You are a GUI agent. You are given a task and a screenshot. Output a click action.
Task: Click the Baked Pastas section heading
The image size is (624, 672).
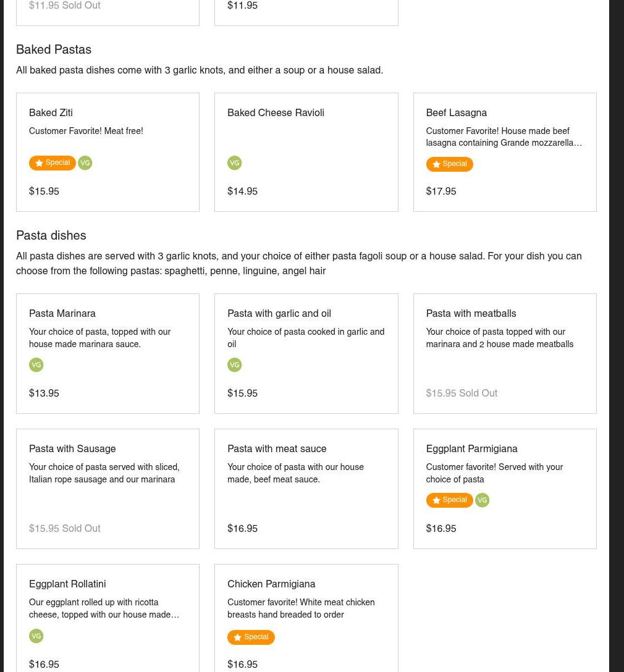coord(54,49)
